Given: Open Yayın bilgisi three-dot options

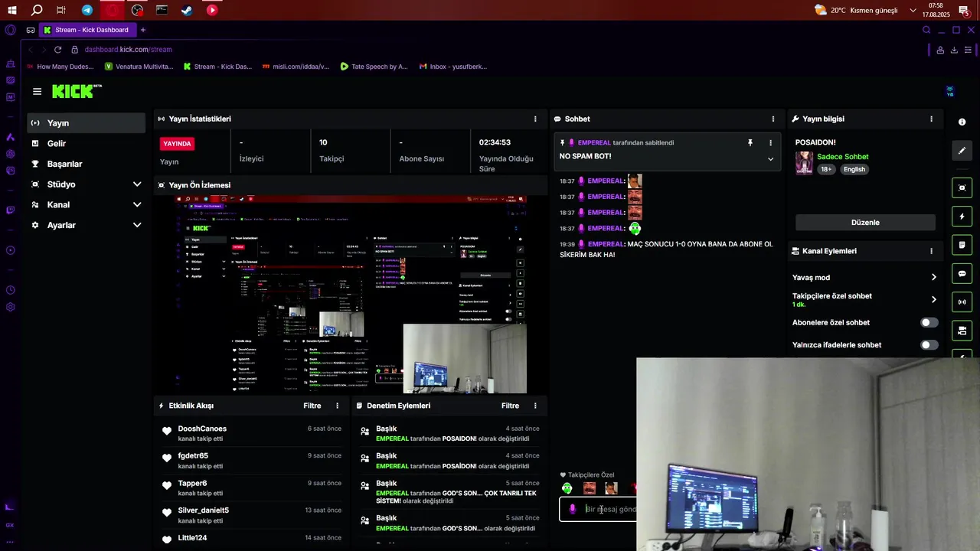Looking at the screenshot, I should pos(931,119).
